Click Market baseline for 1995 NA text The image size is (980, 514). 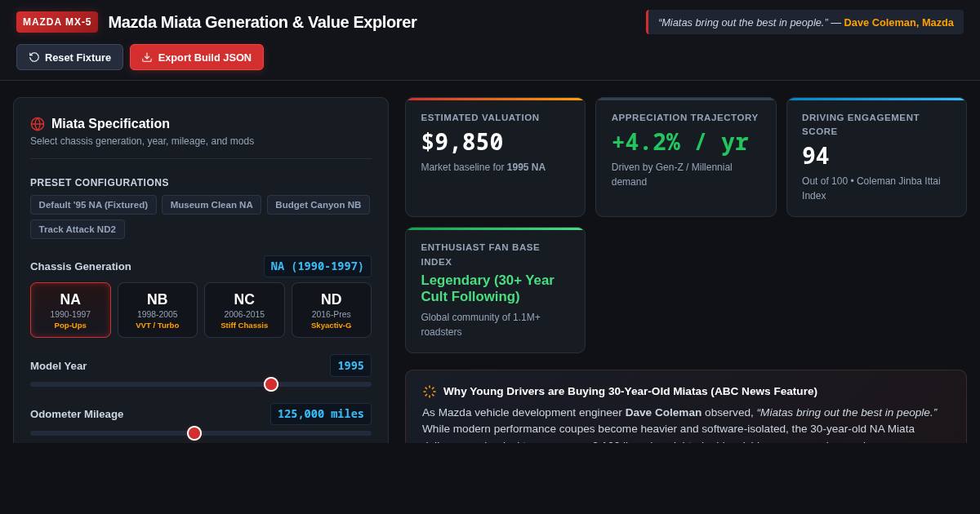(483, 167)
